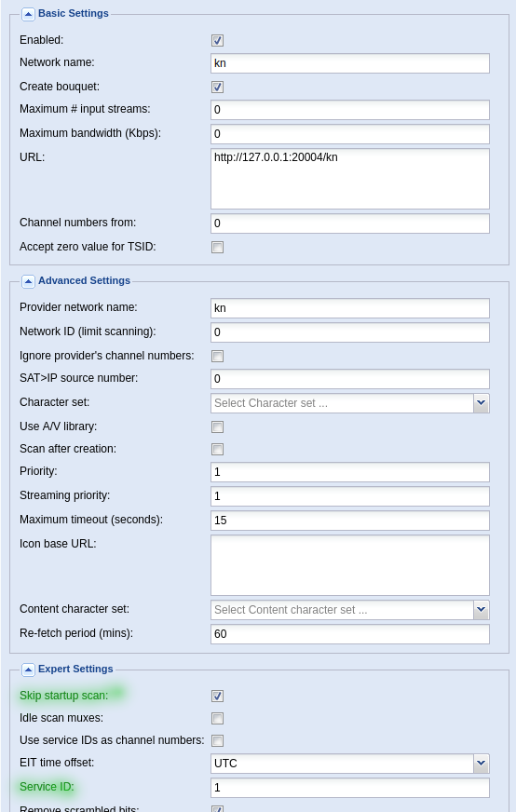Toggle the Create bouquet checkbox
The image size is (516, 812).
point(218,87)
